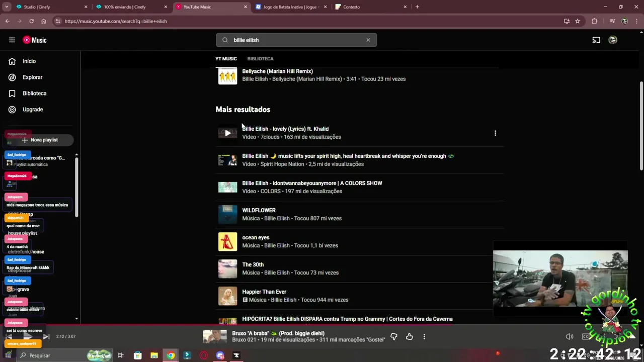This screenshot has width=644, height=362.
Task: Click the WILDFLOWER song title
Action: click(x=259, y=210)
